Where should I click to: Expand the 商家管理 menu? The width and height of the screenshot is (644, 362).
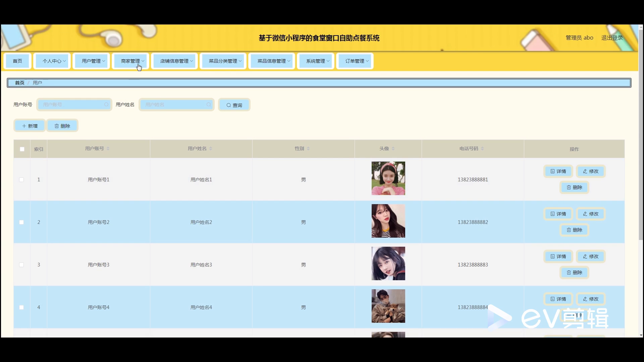coord(130,61)
